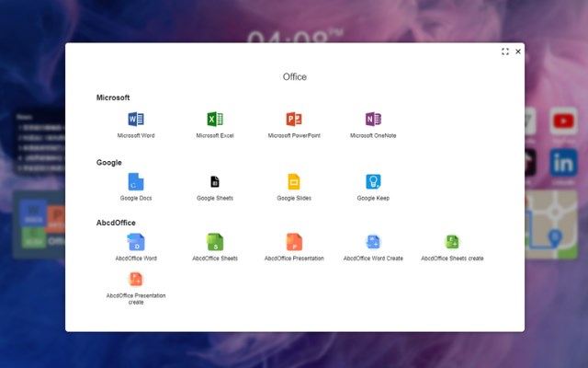Open LinkedIn shortcut in background
588x368 pixels.
[x=563, y=163]
